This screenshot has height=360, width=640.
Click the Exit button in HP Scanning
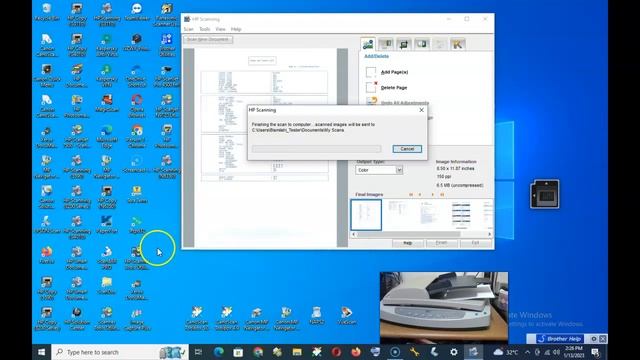[x=476, y=243]
